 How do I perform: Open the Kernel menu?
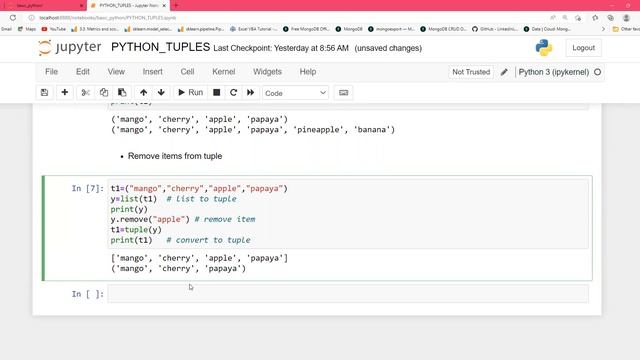click(x=224, y=71)
